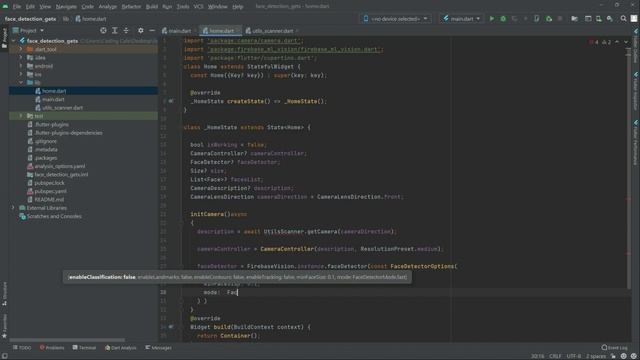The image size is (640, 360).
Task: Collapse all items in Project panel
Action: (x=126, y=31)
